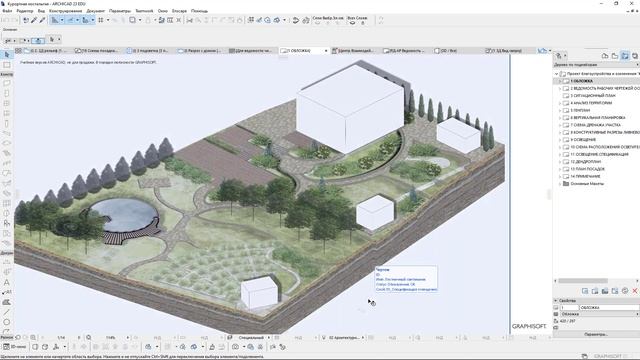The width and height of the screenshot is (640, 360).
Task: Select the Circle tool in the toolbox
Action: (7, 322)
